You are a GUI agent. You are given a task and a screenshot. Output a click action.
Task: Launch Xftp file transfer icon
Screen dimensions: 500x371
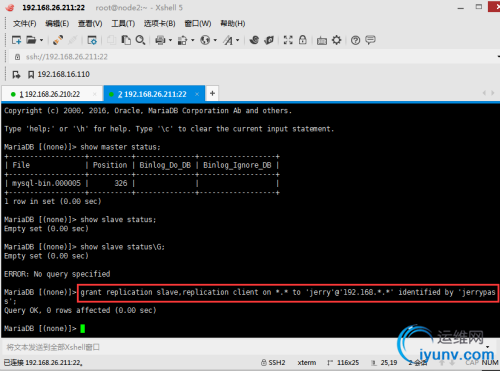coord(254,40)
